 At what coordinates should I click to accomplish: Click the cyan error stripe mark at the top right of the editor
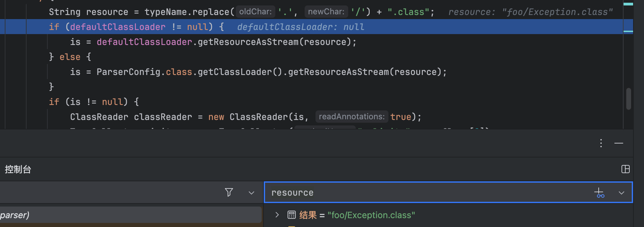click(x=628, y=4)
